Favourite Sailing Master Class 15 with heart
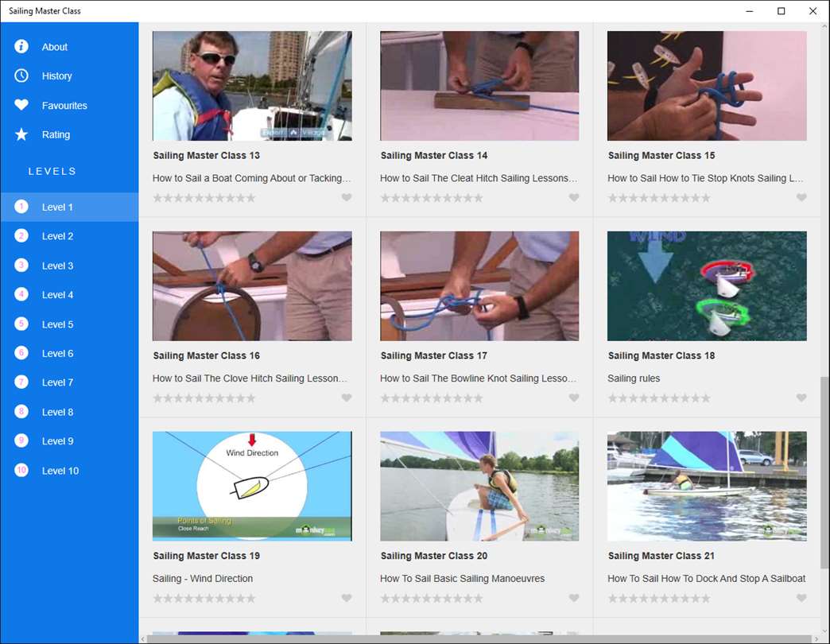This screenshot has width=830, height=644. tap(801, 197)
